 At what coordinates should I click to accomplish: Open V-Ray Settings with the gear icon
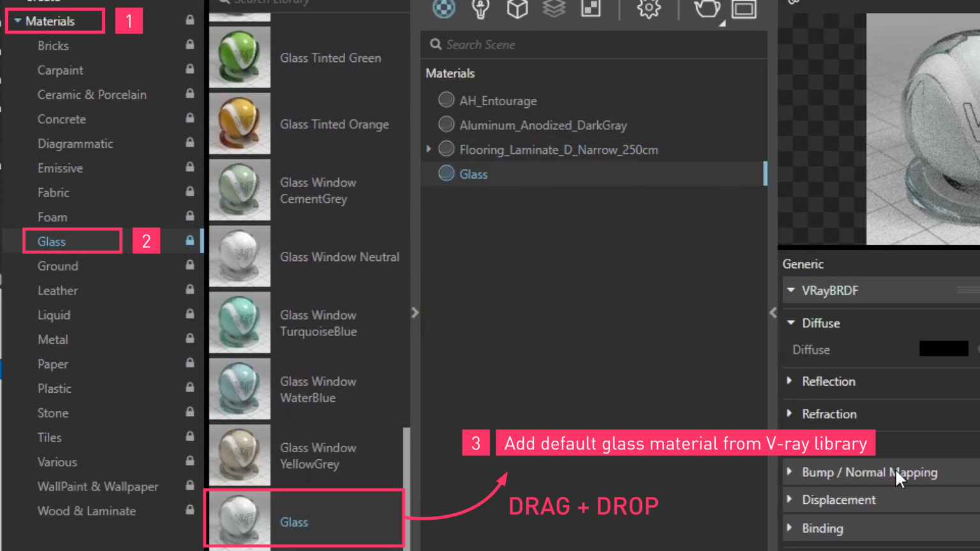648,10
